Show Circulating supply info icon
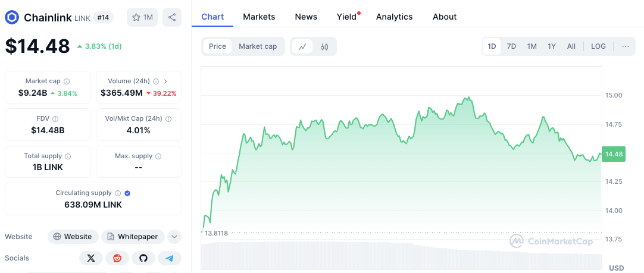The width and height of the screenshot is (644, 273). coord(118,193)
